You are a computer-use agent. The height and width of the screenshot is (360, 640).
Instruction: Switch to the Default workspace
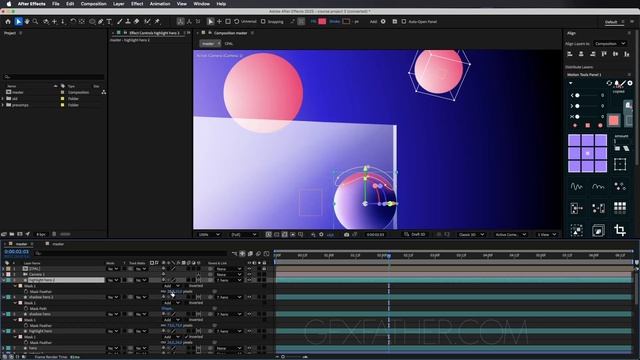(x=611, y=22)
